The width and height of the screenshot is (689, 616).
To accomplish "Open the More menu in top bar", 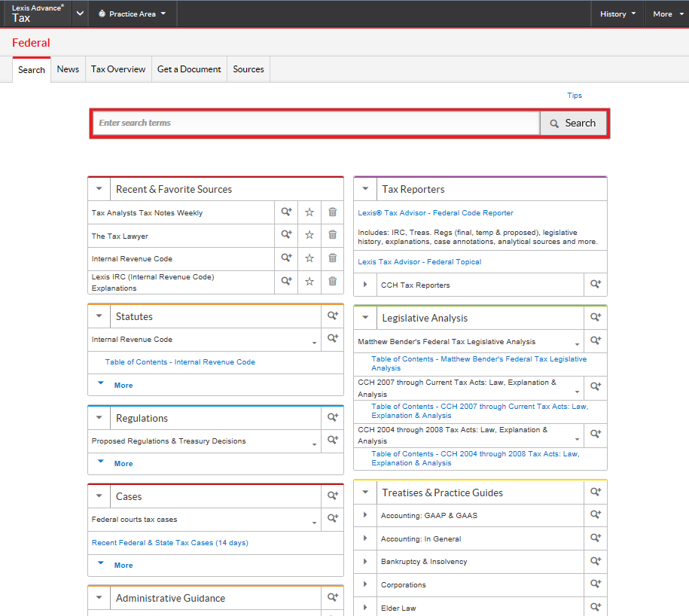I will [x=668, y=14].
